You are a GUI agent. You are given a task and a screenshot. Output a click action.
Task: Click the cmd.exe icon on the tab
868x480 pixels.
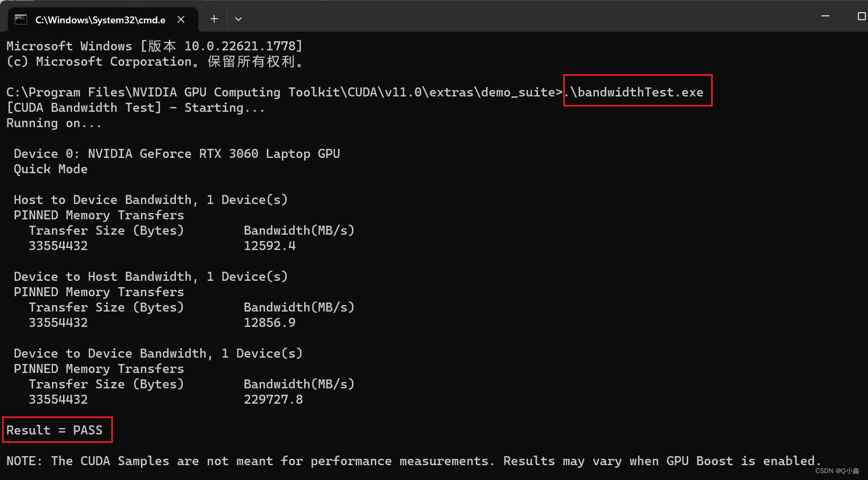click(21, 19)
